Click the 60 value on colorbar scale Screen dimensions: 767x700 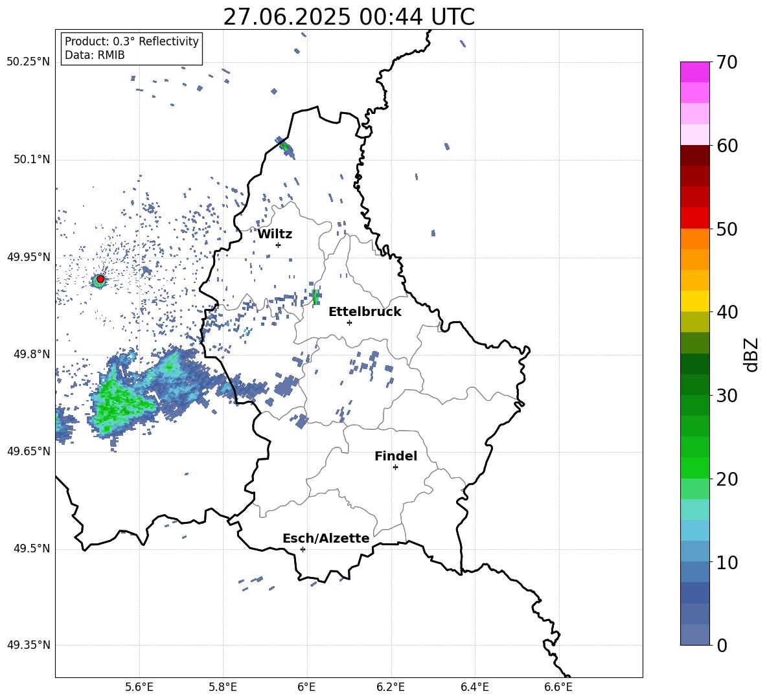point(727,146)
